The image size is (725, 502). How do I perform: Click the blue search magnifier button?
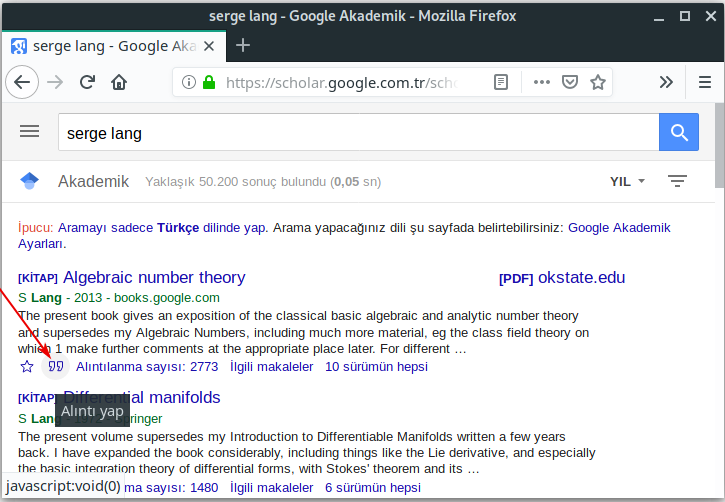[679, 132]
